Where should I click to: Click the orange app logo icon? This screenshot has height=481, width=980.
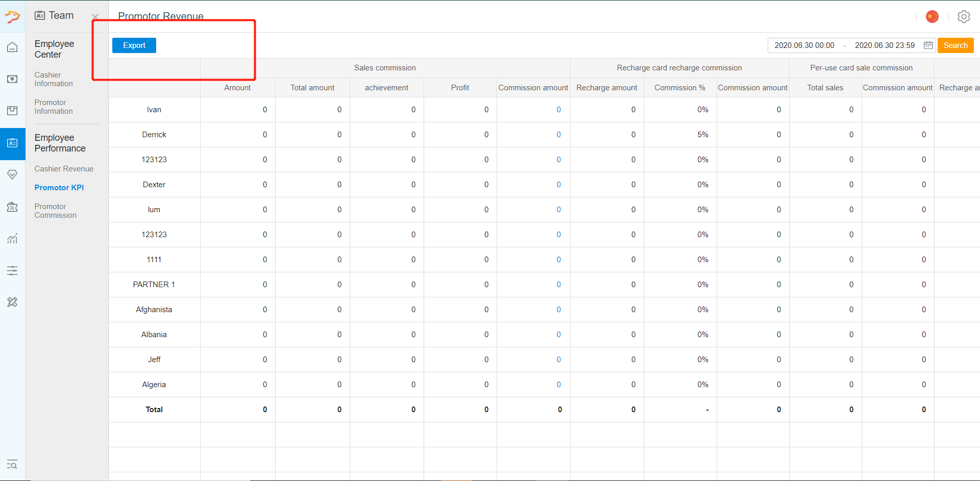[12, 17]
